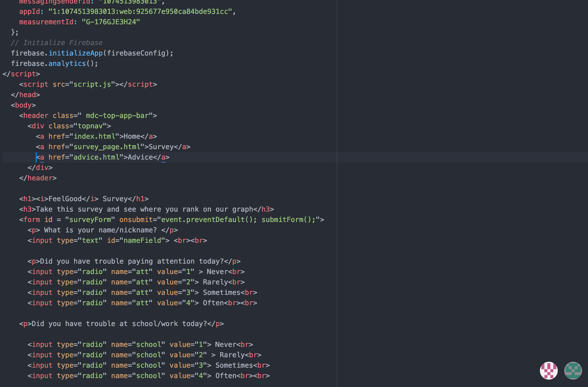The image size is (588, 387).
Task: Click the "mdc-top-app-bar" class value
Action: [117, 115]
